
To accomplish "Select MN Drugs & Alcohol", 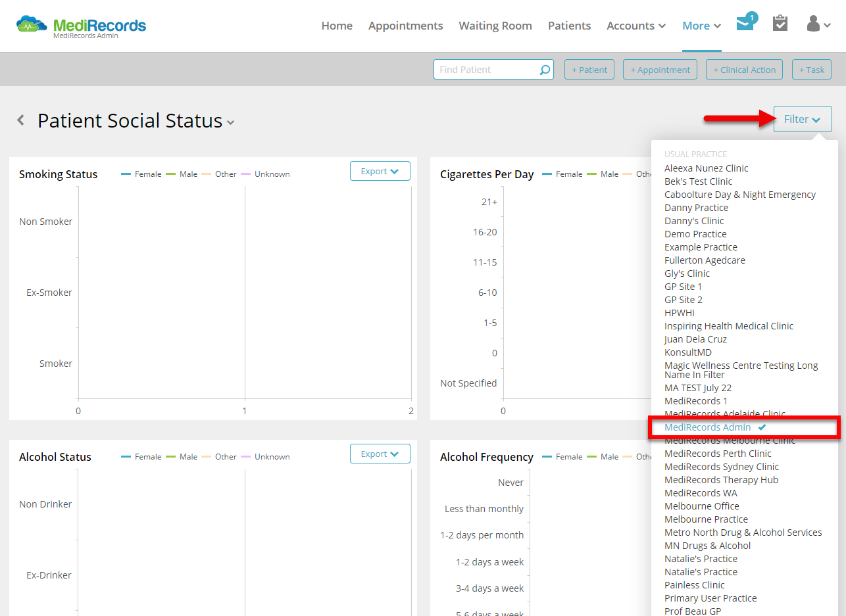I will (707, 546).
